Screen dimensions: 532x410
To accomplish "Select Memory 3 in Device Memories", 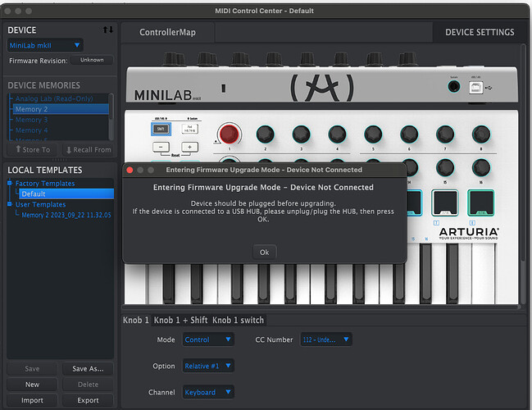I will (31, 120).
